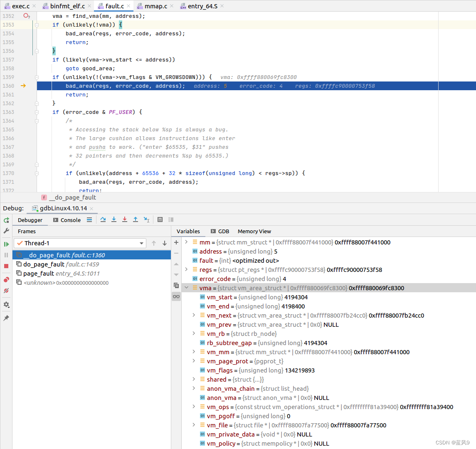Resume program execution
Image resolution: width=476 pixels, height=449 pixels.
pos(6,244)
